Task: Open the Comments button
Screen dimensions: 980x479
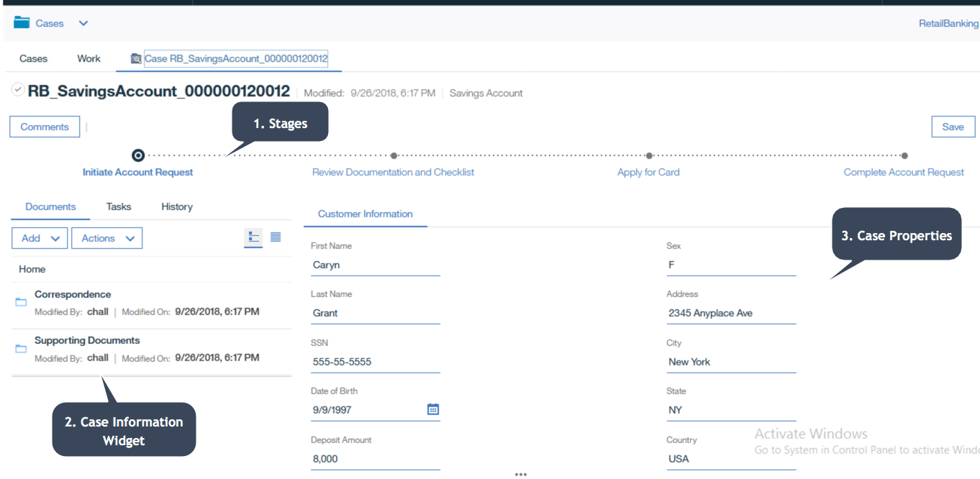Action: pyautogui.click(x=45, y=127)
